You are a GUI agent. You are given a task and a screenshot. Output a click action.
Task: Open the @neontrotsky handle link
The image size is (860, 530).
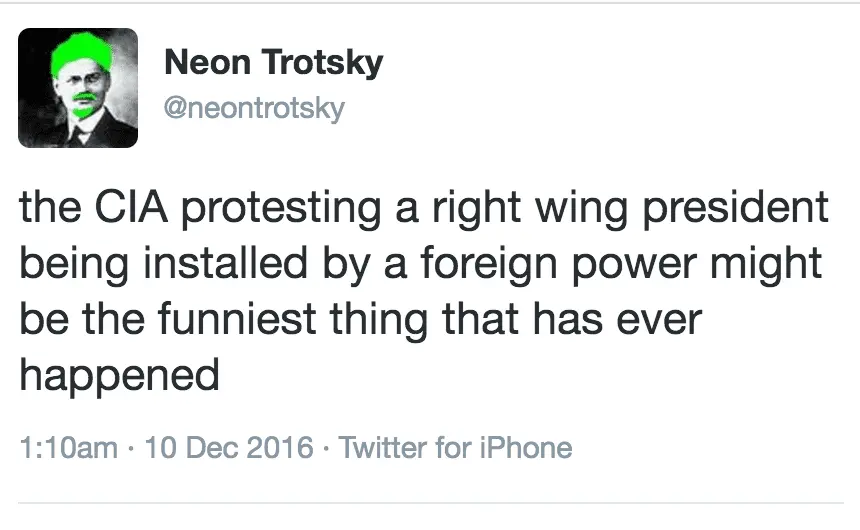point(253,107)
